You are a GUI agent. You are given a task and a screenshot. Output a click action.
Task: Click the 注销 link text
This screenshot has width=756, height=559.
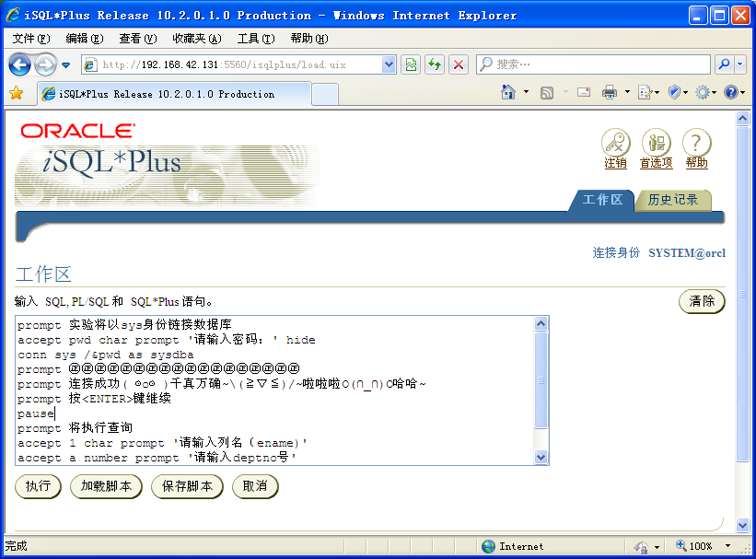coord(616,163)
